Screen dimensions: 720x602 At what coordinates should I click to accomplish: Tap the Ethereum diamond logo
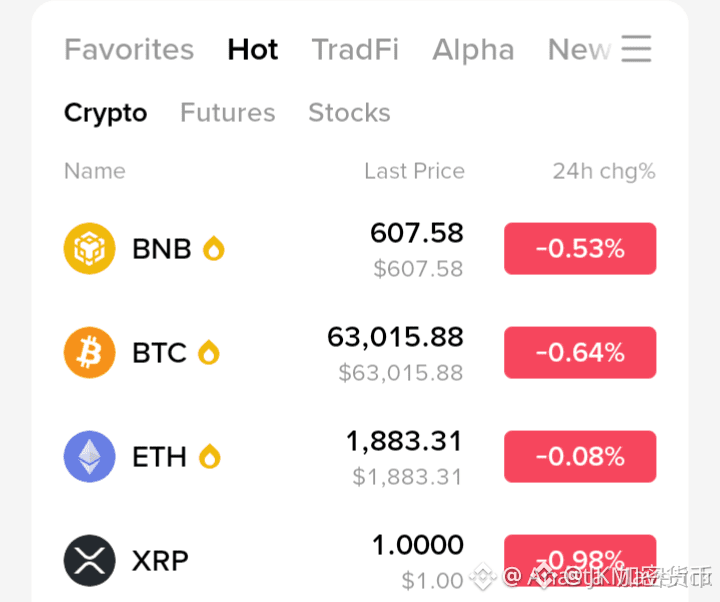pyautogui.click(x=90, y=456)
